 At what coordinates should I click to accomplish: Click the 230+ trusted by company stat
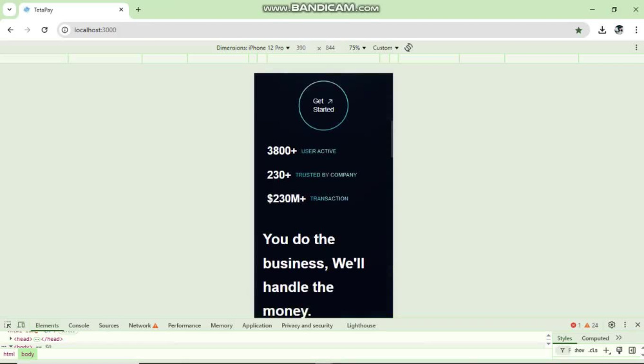coord(312,175)
